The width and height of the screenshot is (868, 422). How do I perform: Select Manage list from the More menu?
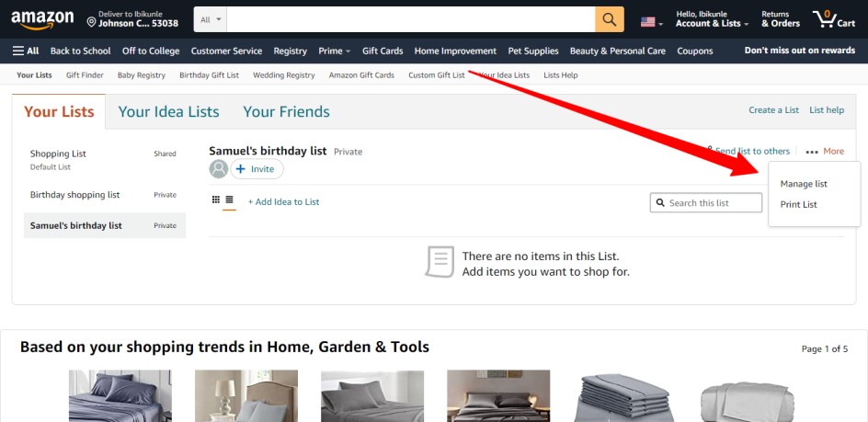[804, 184]
